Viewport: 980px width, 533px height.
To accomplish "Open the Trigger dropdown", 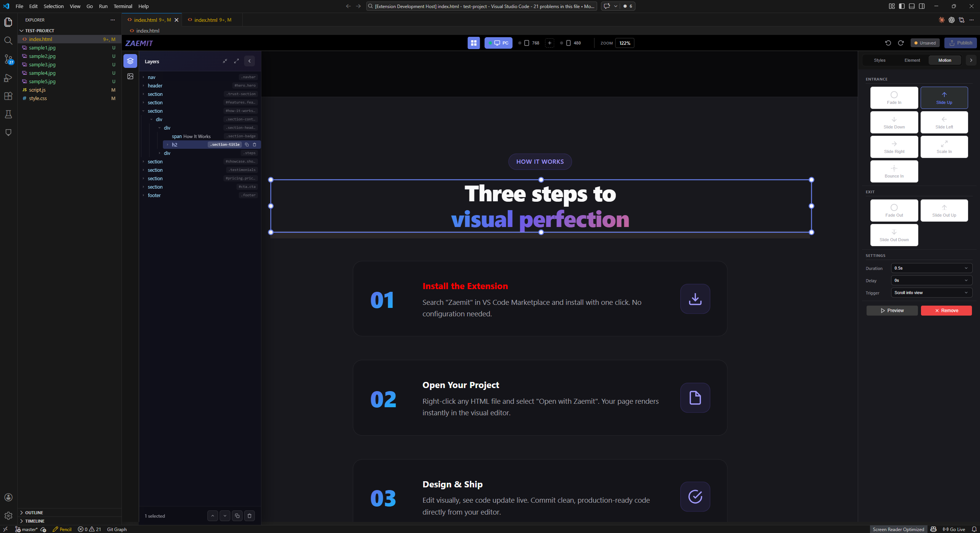I will (931, 293).
